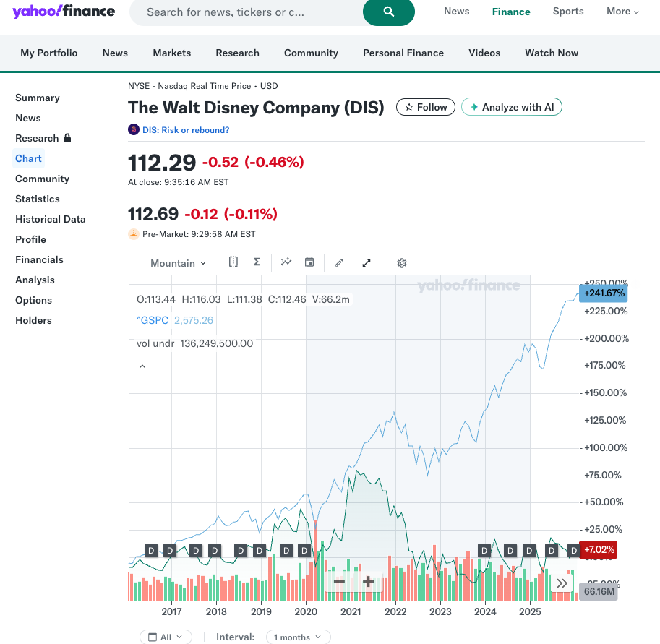
Task: Change the 1 months interval dropdown
Action: 298,637
